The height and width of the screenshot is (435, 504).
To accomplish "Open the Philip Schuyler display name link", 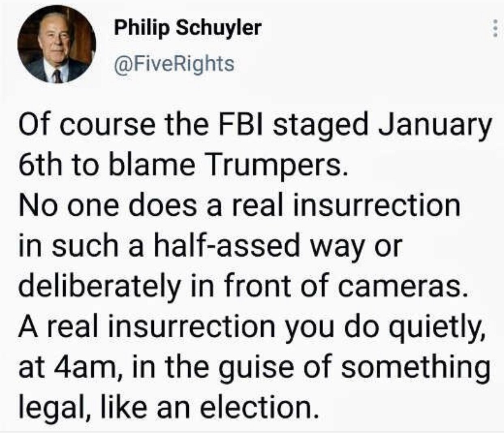I will (x=187, y=28).
